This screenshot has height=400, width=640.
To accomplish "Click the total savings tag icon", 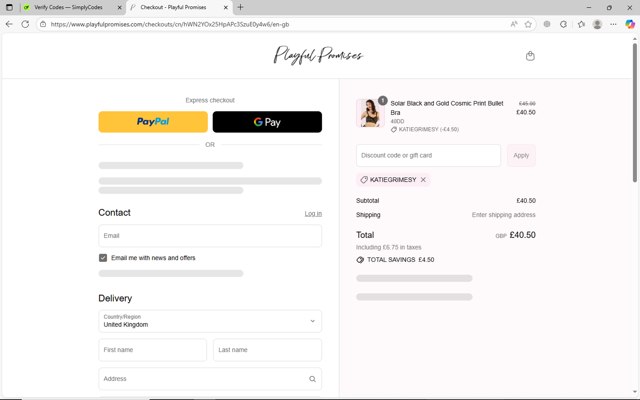I will click(360, 260).
